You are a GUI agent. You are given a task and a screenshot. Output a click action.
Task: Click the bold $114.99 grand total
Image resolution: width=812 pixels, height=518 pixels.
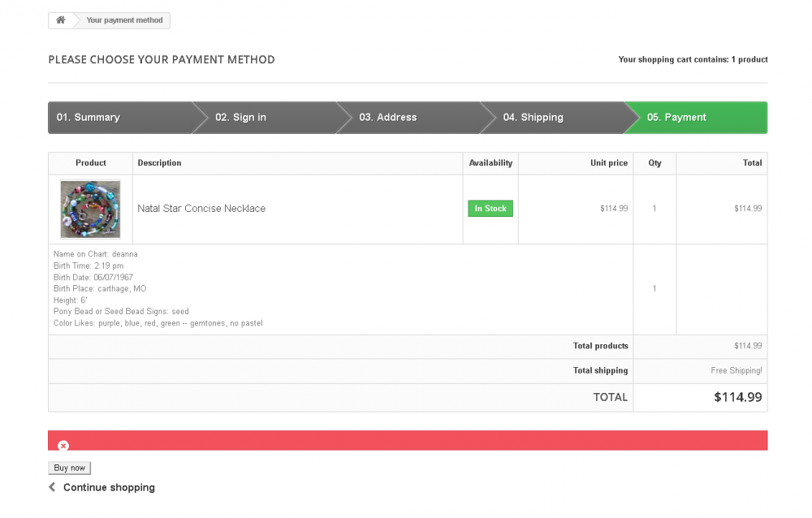(x=737, y=398)
